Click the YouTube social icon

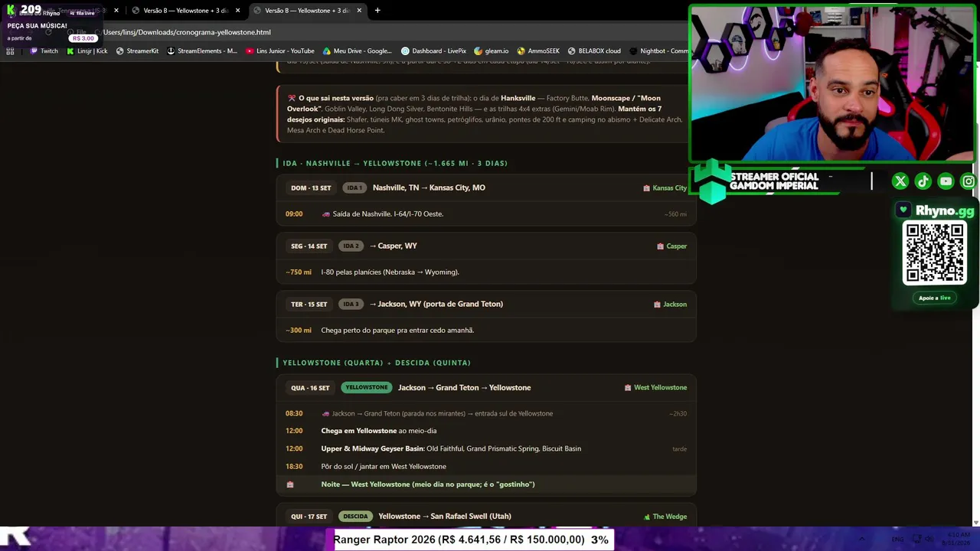946,181
